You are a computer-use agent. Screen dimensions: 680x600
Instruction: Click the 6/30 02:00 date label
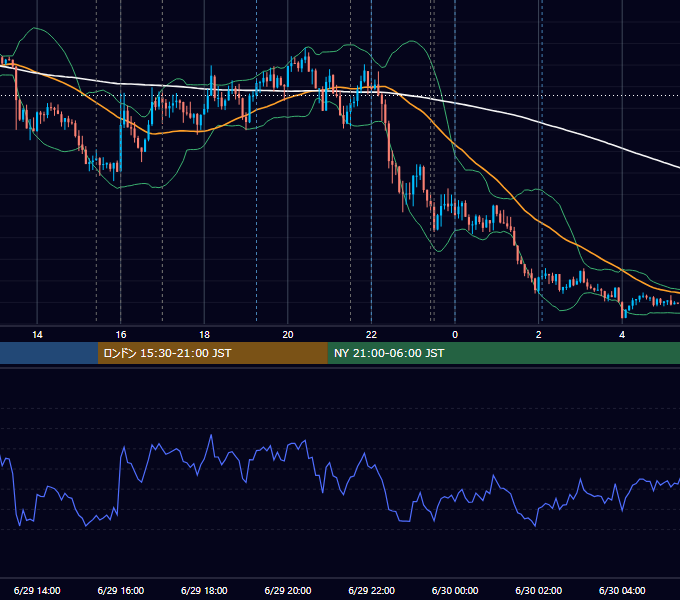[x=538, y=590]
